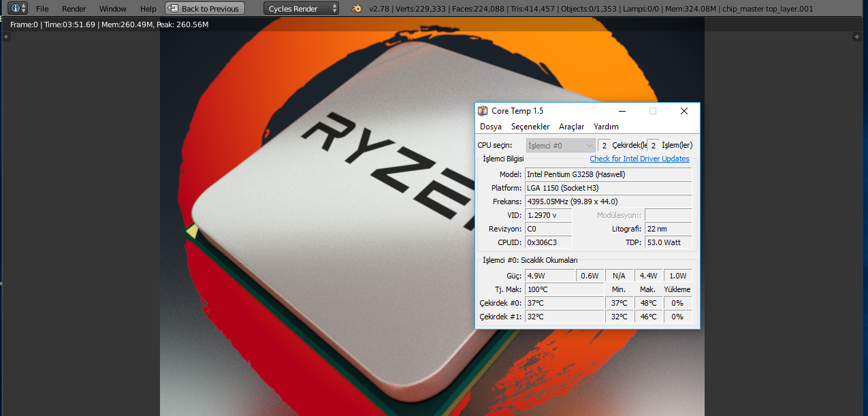This screenshot has width=868, height=416.
Task: Open the Info editor type selector
Action: pos(18,8)
